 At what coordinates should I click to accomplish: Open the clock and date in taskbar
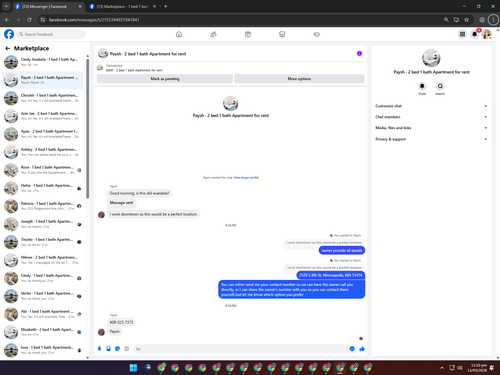tap(477, 368)
